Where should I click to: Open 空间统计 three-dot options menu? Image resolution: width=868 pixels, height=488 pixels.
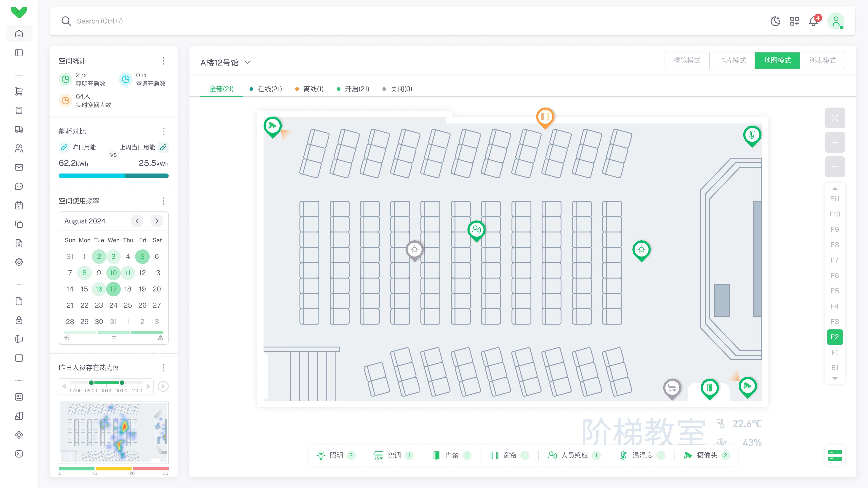pyautogui.click(x=163, y=61)
